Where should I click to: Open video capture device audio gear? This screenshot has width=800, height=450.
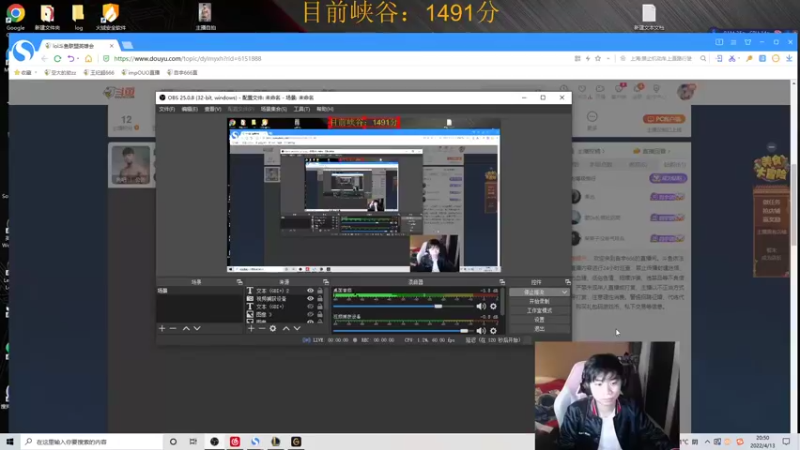(x=493, y=331)
